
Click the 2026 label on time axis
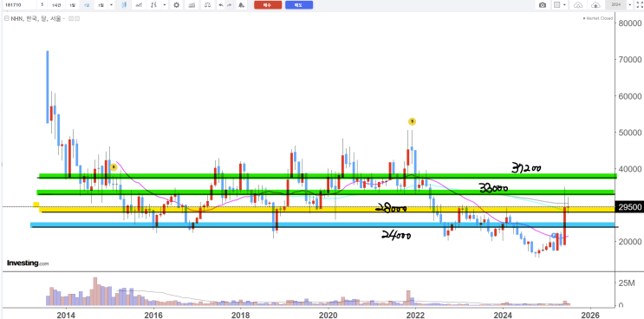tap(590, 315)
